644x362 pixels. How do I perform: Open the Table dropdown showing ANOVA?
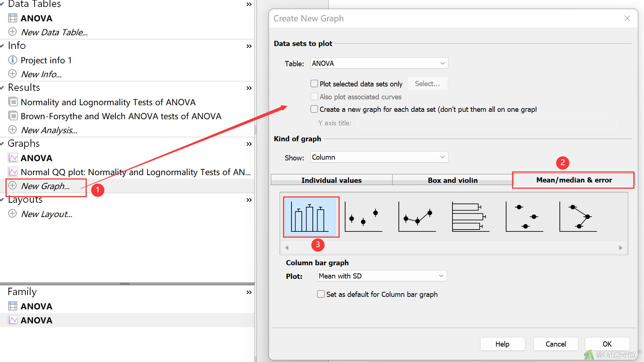coord(379,63)
